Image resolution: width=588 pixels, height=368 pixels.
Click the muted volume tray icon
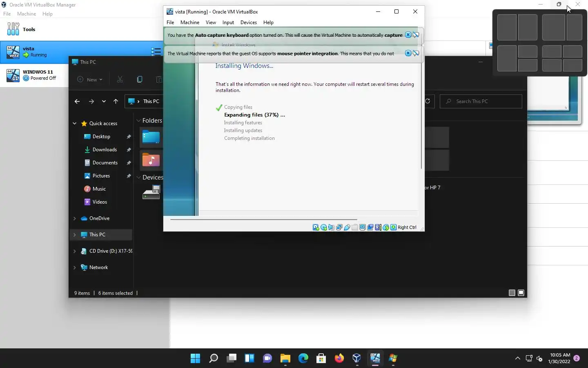539,359
